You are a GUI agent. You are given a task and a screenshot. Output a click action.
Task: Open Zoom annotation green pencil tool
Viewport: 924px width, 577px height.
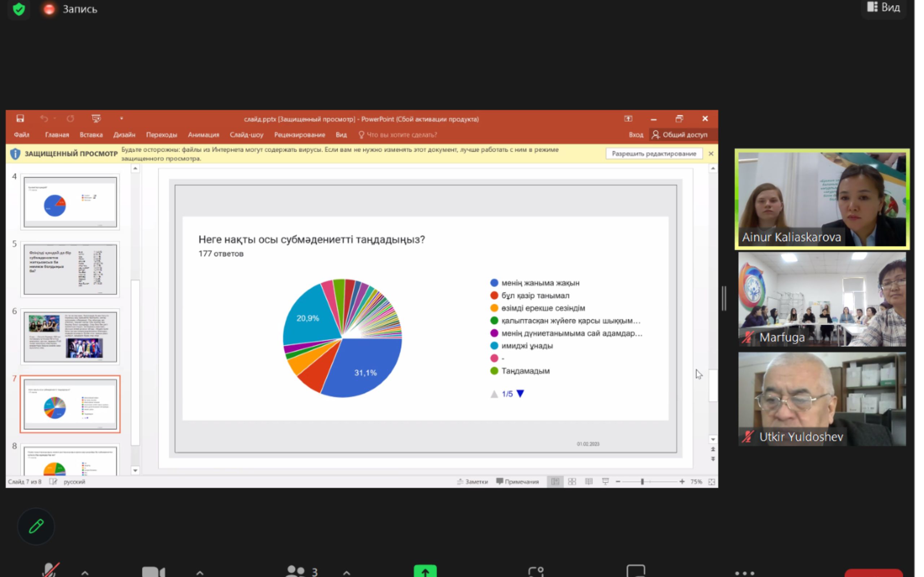pos(36,526)
